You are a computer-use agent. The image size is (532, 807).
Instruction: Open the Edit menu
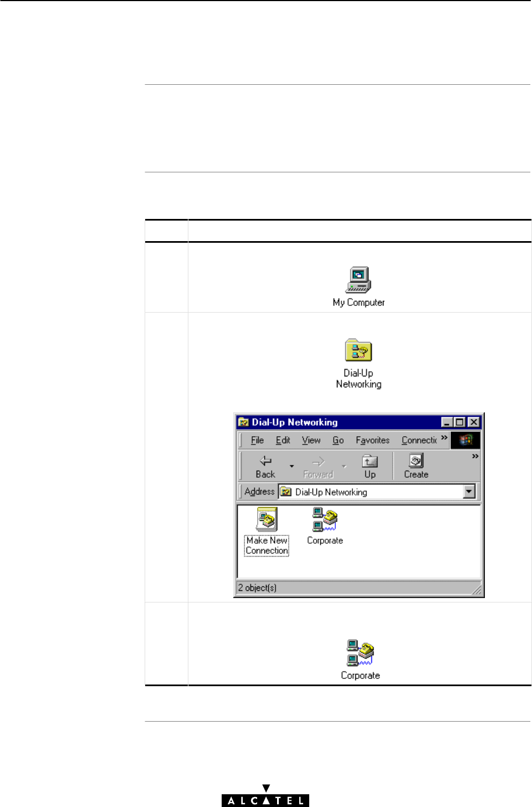coord(283,440)
